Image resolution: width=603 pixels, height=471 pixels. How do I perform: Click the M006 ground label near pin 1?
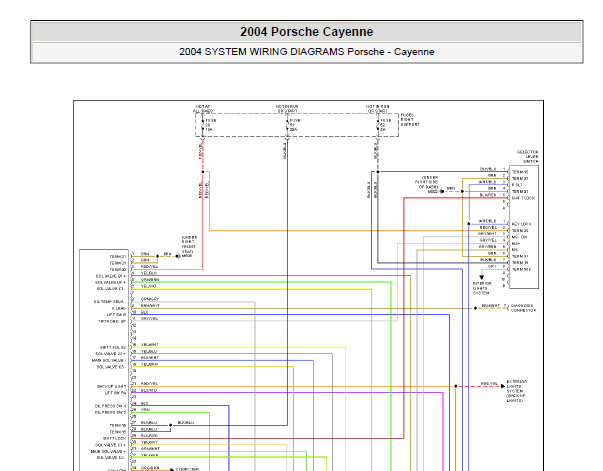coord(187,256)
